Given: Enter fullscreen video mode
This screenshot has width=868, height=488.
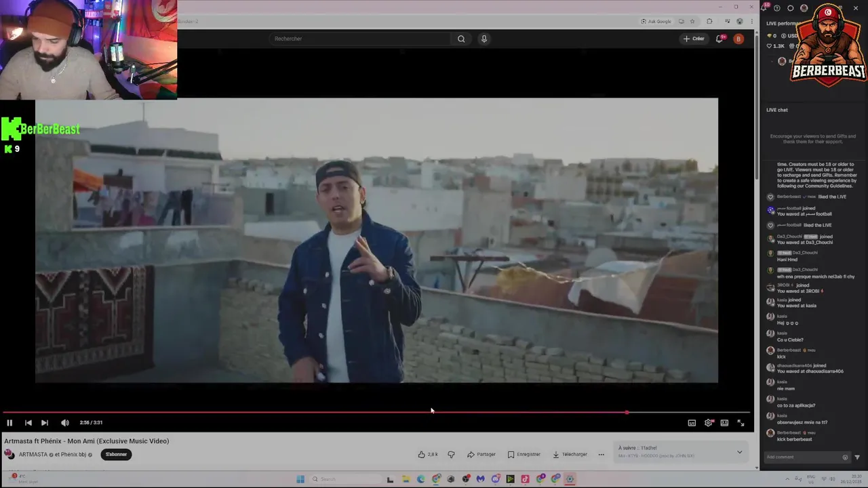Looking at the screenshot, I should click(x=741, y=423).
